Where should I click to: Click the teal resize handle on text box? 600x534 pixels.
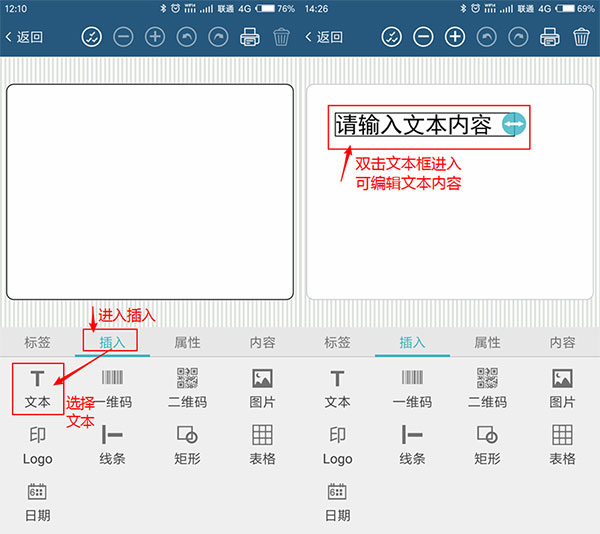(x=513, y=124)
